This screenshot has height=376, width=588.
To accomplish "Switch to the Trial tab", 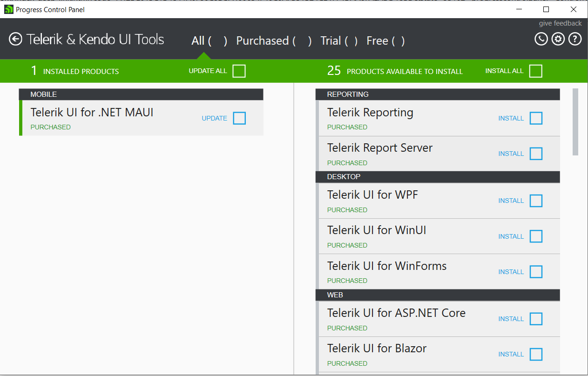I will tap(331, 40).
